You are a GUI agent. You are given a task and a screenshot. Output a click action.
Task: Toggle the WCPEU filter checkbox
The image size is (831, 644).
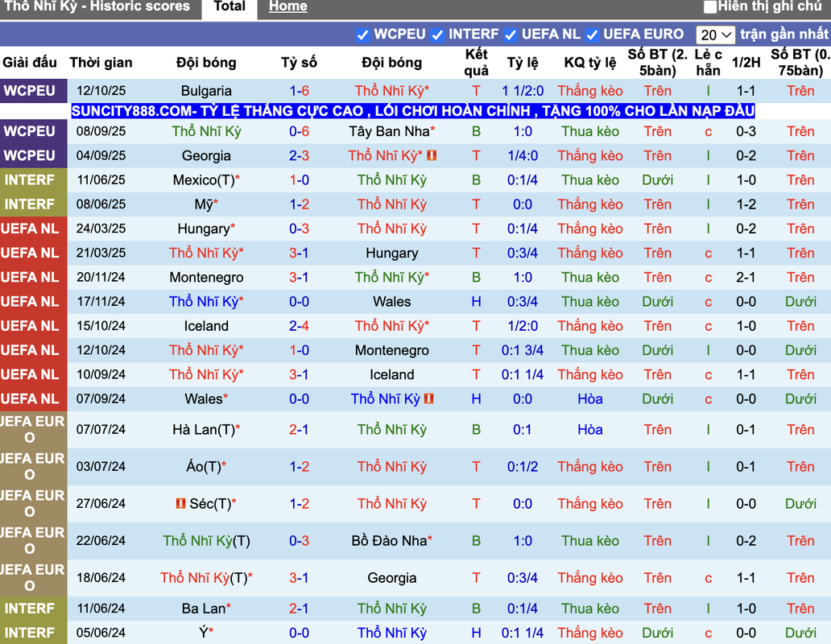362,35
